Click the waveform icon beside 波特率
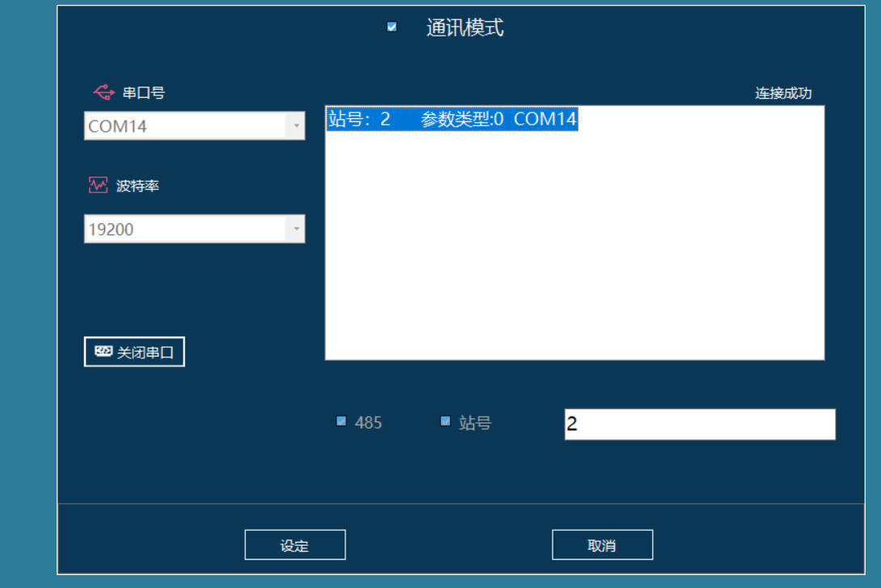The height and width of the screenshot is (588, 881). [x=98, y=185]
